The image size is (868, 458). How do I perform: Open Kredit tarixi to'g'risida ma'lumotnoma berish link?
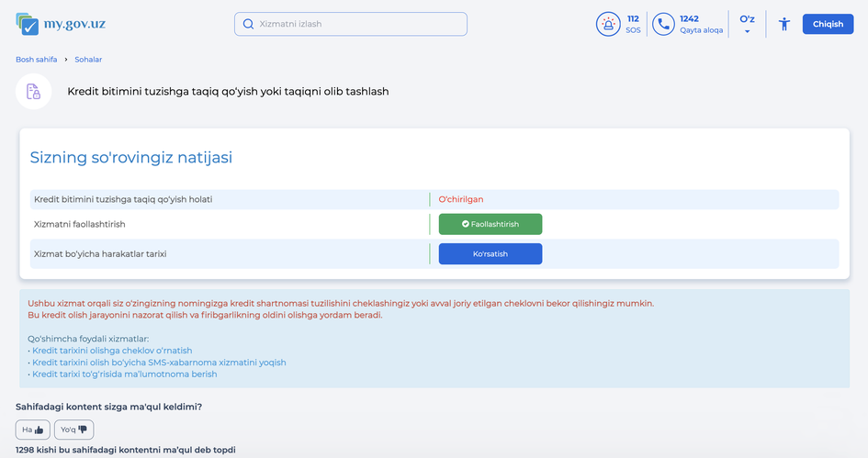[x=124, y=374]
